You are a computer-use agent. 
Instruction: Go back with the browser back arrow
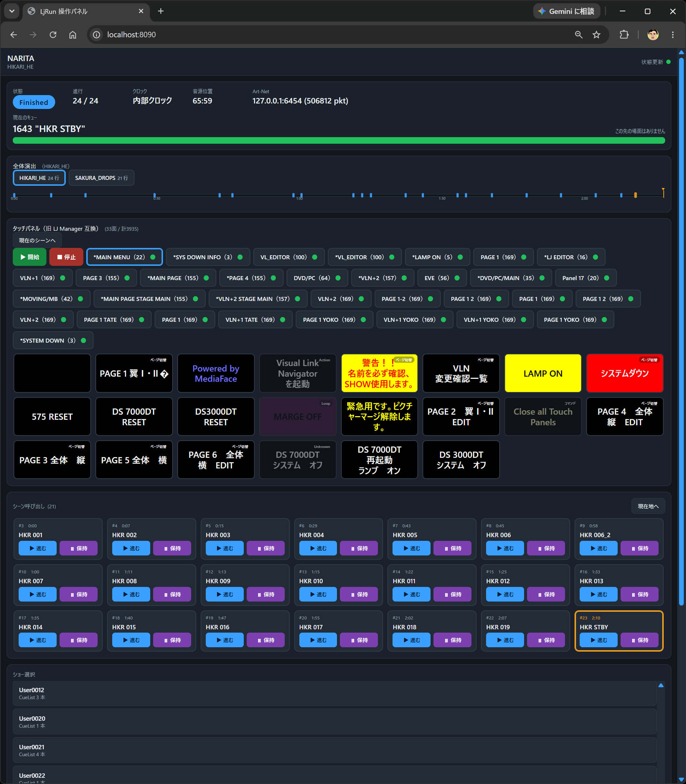14,34
